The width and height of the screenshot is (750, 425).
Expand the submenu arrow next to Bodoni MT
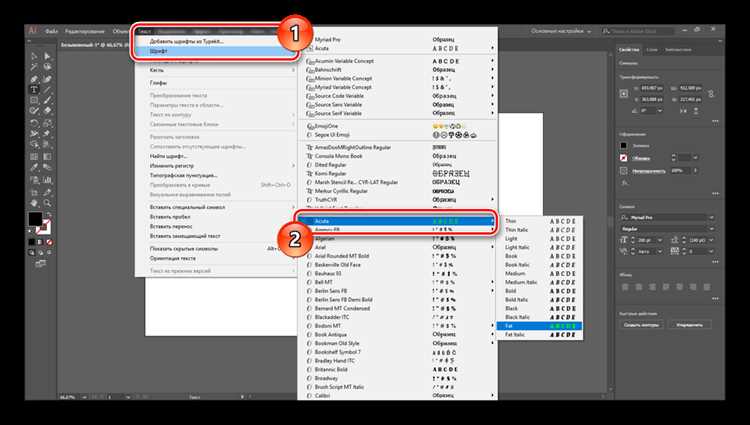point(492,326)
